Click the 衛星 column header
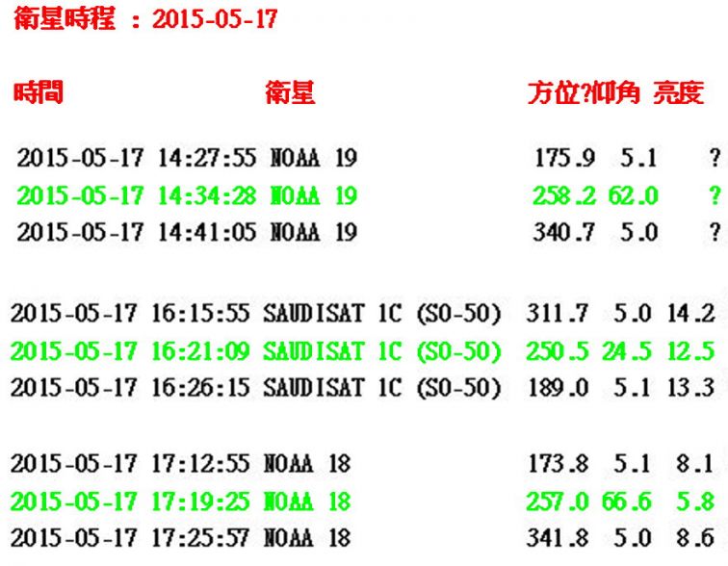728x566 pixels. 290,94
